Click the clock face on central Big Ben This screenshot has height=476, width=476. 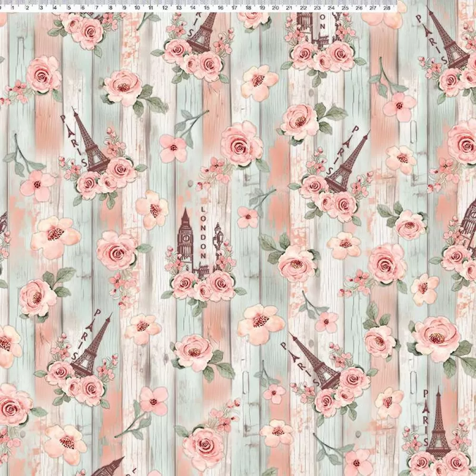pyautogui.click(x=185, y=234)
